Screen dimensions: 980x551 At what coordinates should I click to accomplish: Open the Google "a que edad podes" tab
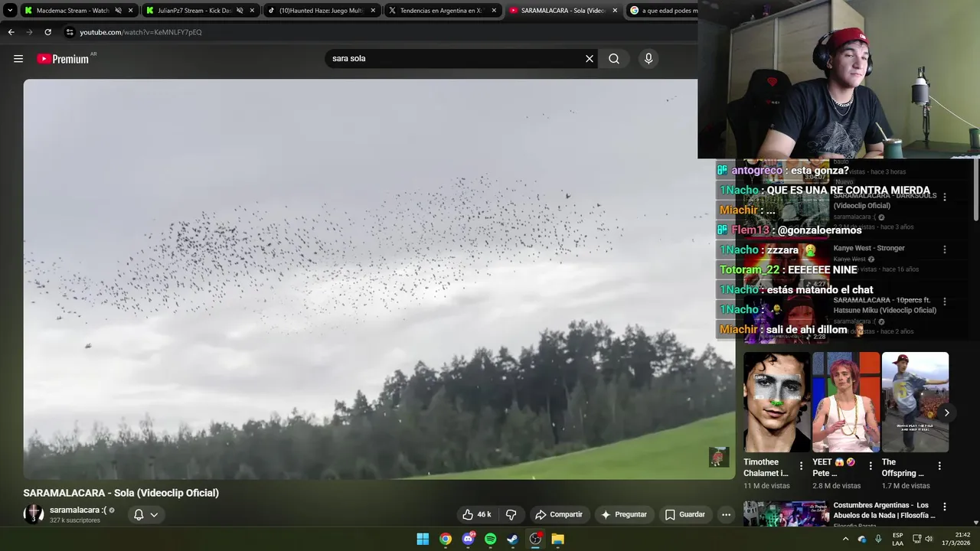tap(663, 11)
